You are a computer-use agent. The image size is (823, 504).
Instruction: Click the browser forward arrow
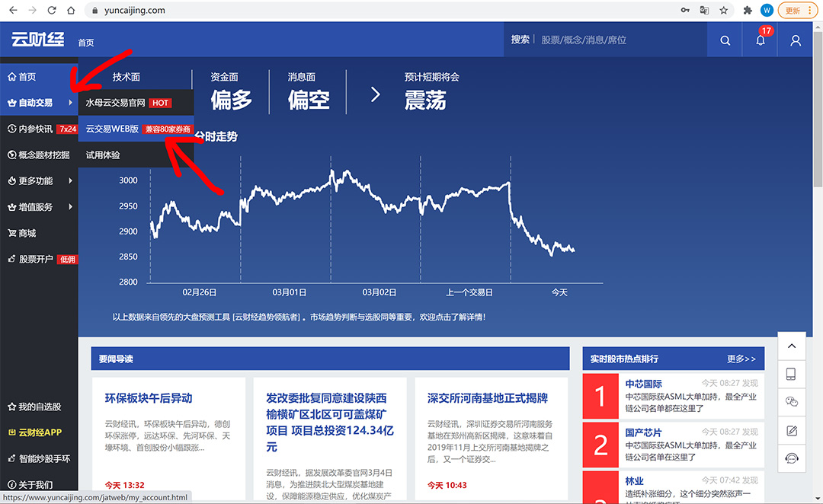tap(33, 10)
